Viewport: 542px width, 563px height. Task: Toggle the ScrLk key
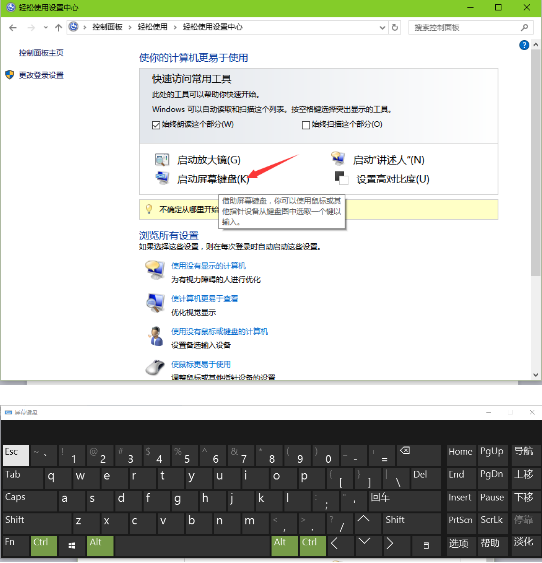[492, 523]
